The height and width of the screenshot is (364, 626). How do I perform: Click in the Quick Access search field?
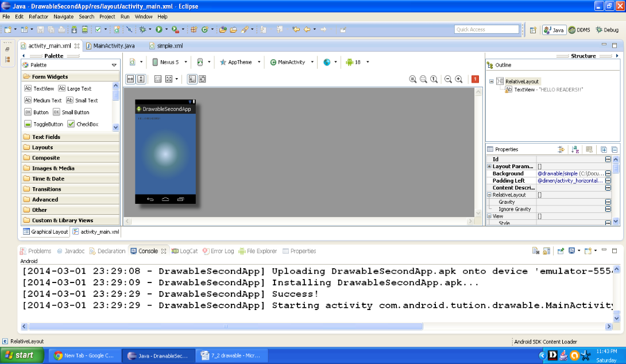[486, 29]
